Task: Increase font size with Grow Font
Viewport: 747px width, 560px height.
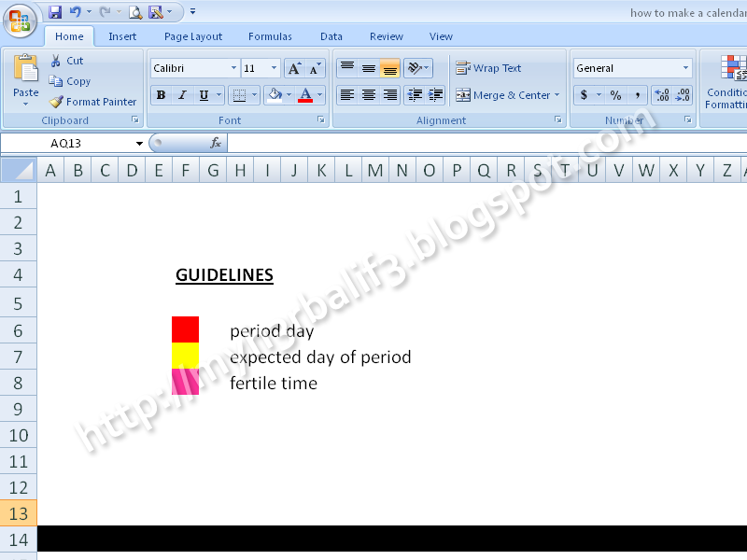Action: click(x=295, y=68)
